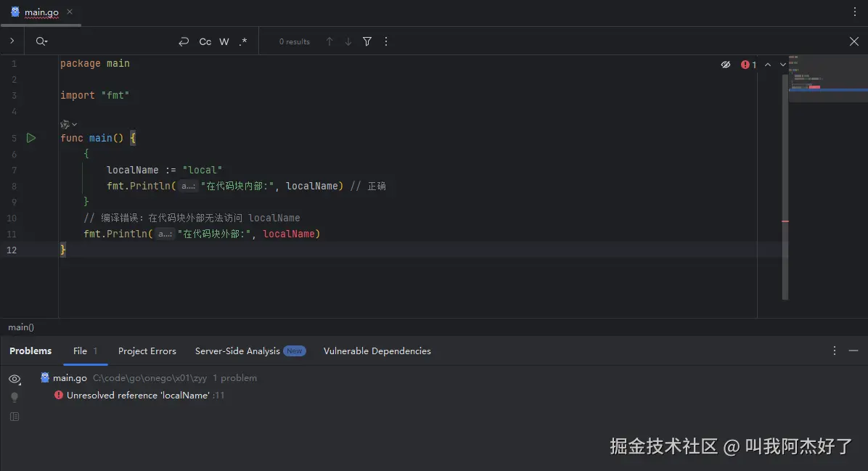Open the search filter options

tap(367, 41)
